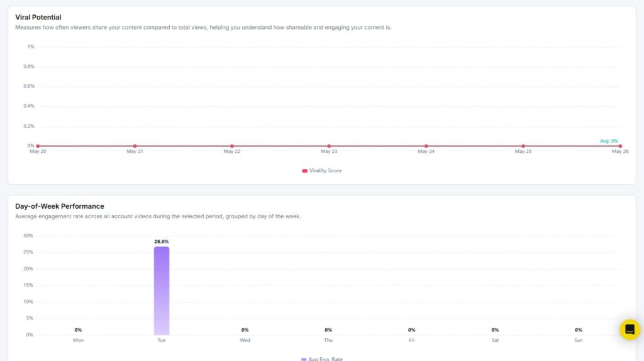Click the May 26 date label
This screenshot has width=644, height=361.
click(620, 152)
